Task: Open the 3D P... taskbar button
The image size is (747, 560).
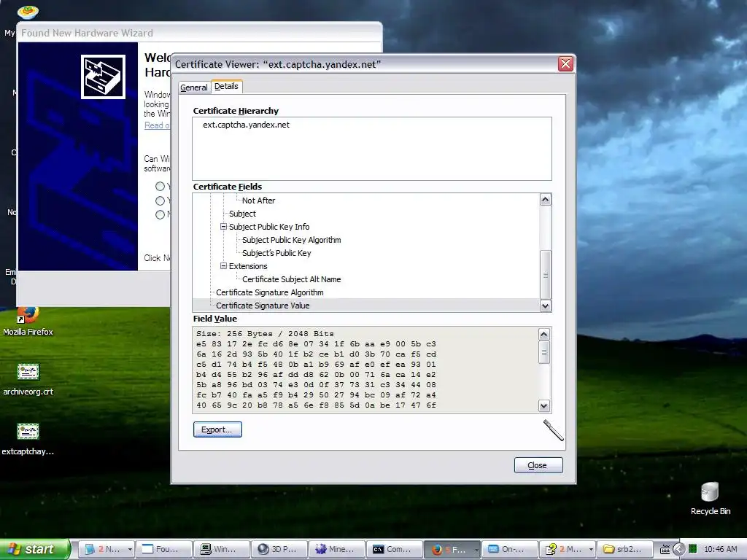Action: 279,549
